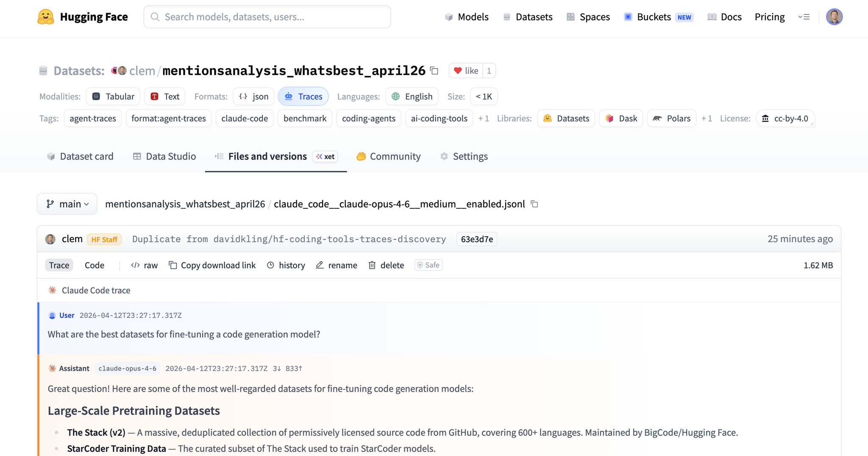
Task: Switch to the Community tab
Action: pos(389,156)
